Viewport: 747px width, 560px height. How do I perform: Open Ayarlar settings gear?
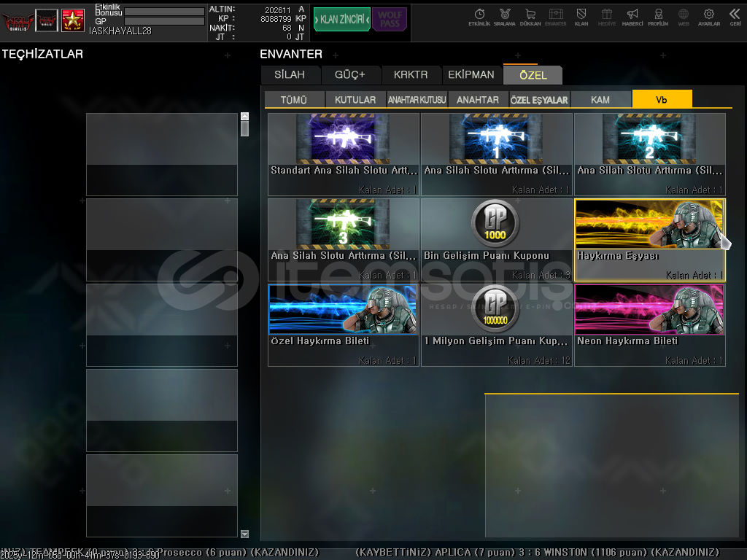click(708, 17)
